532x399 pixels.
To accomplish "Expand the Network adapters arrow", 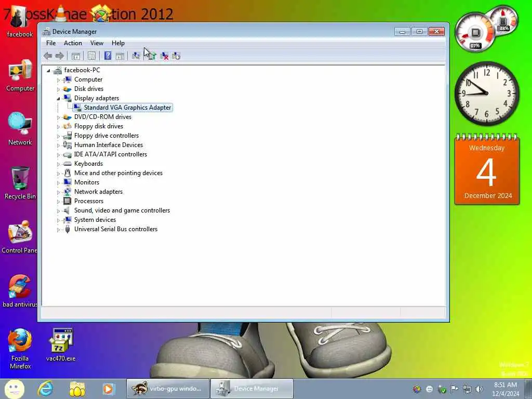I will 58,192.
